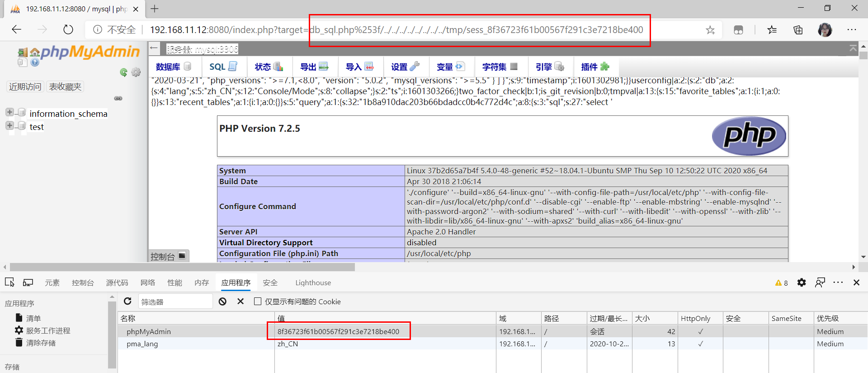868x373 pixels.
Task: Open browser settings and more menu
Action: click(852, 30)
